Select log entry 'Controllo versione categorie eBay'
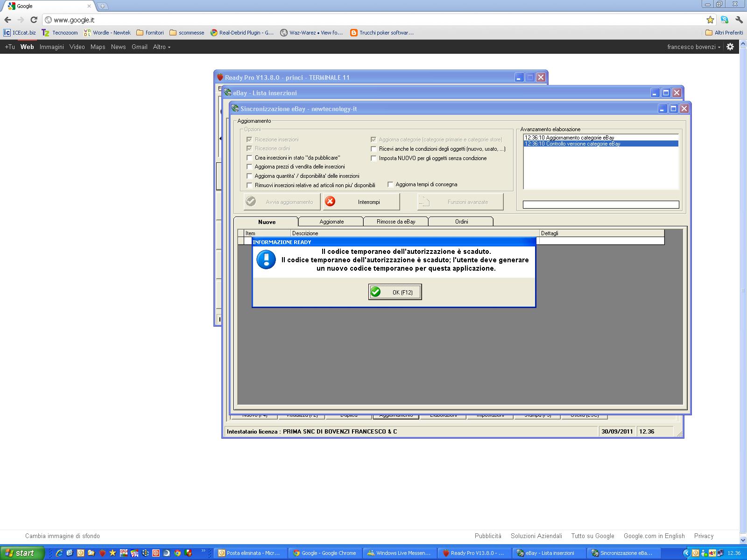 (601, 144)
